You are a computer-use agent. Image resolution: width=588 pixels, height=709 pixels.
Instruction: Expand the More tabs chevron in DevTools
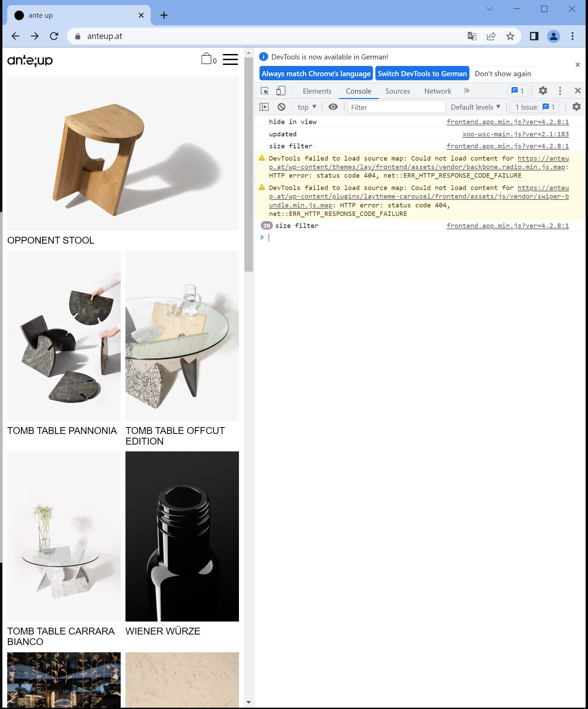pyautogui.click(x=467, y=91)
